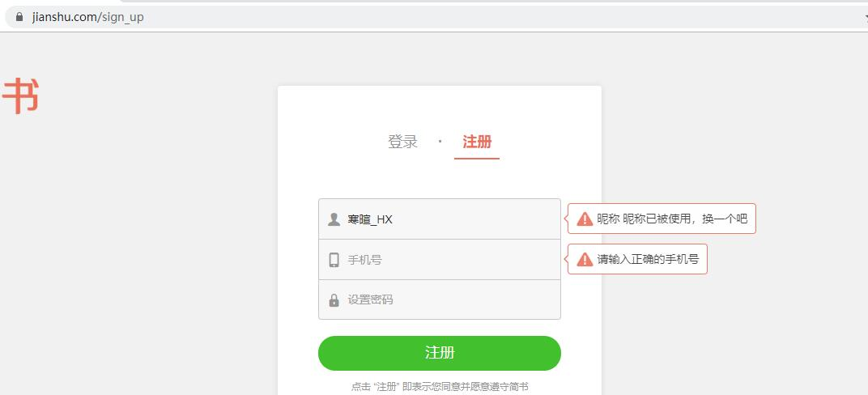Focus the nickname field containing 寒暄_HX
Image resolution: width=868 pixels, height=395 pixels.
(440, 219)
